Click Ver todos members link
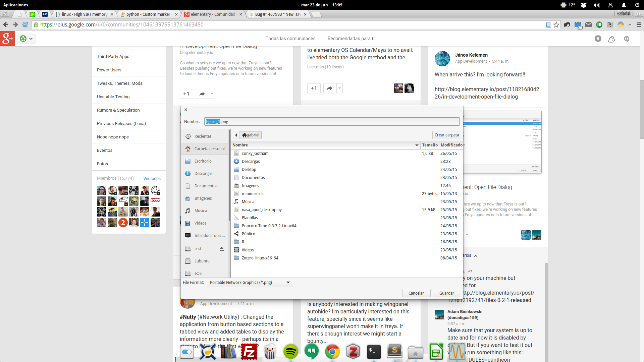Screen dimensions: 644x362 [x=152, y=178]
